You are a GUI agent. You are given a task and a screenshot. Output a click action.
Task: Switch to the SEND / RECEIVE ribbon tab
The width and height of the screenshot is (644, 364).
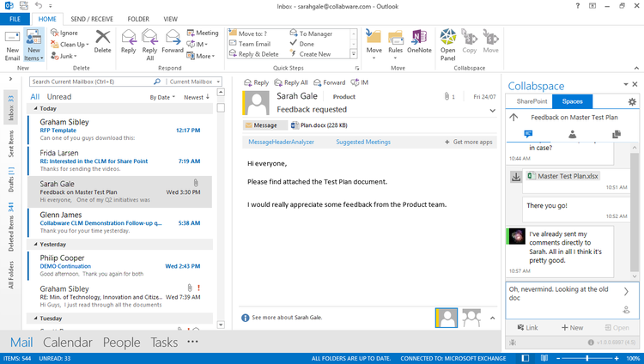coord(92,19)
